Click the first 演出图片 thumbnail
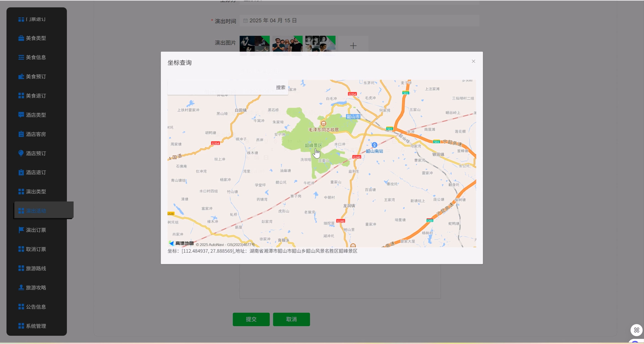The image size is (644, 344). tap(255, 44)
